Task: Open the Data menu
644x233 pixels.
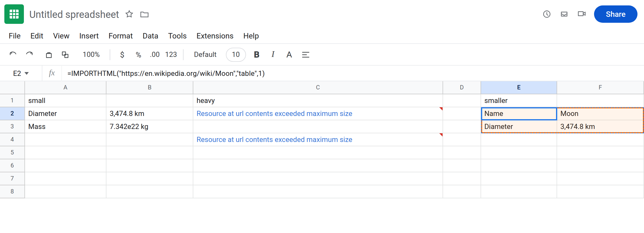Action: 150,36
